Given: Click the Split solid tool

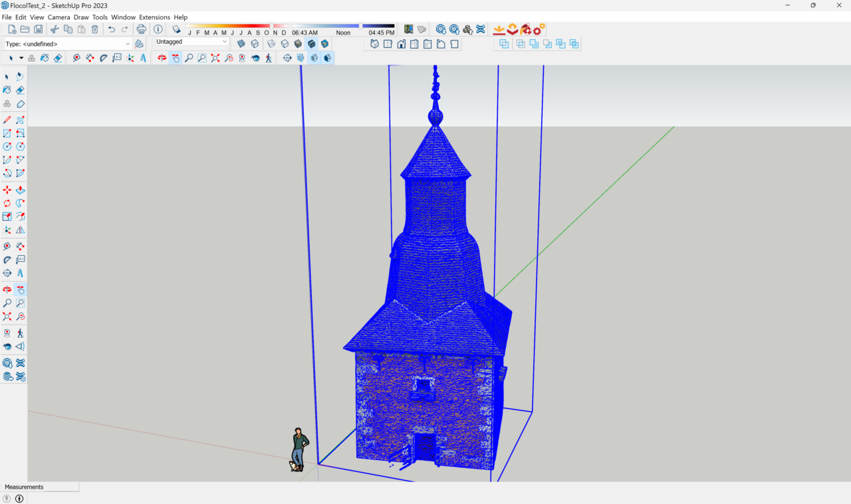Looking at the screenshot, I should click(x=574, y=44).
